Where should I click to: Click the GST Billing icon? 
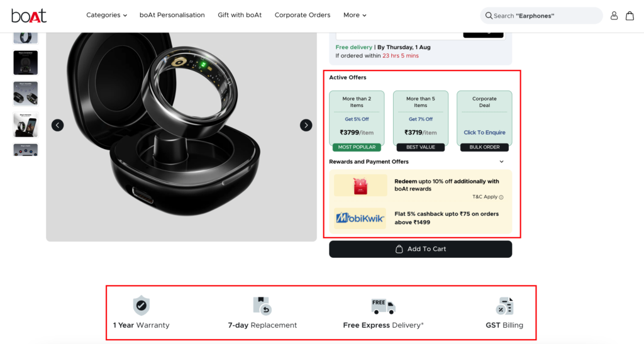click(504, 306)
